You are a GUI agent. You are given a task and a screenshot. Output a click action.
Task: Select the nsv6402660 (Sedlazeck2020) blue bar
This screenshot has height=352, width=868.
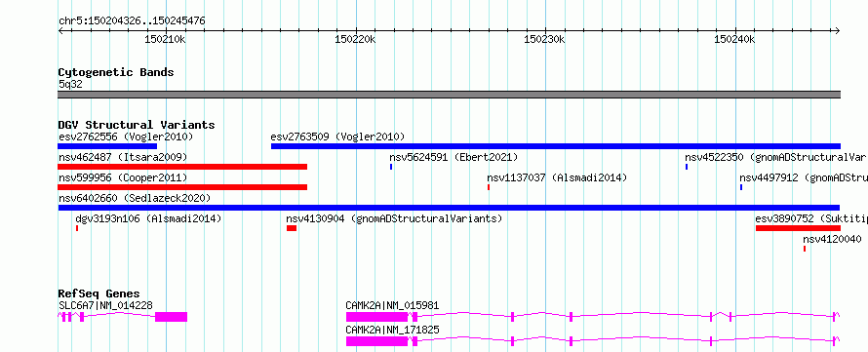click(450, 208)
